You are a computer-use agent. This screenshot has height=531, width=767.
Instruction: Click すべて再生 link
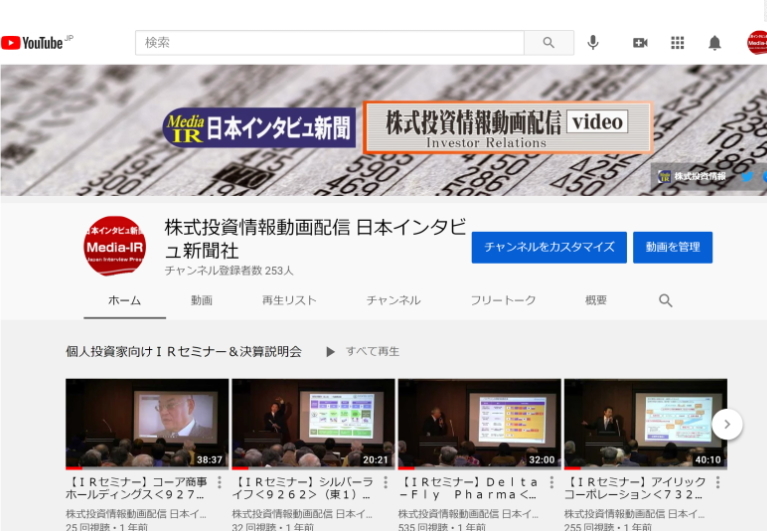372,352
